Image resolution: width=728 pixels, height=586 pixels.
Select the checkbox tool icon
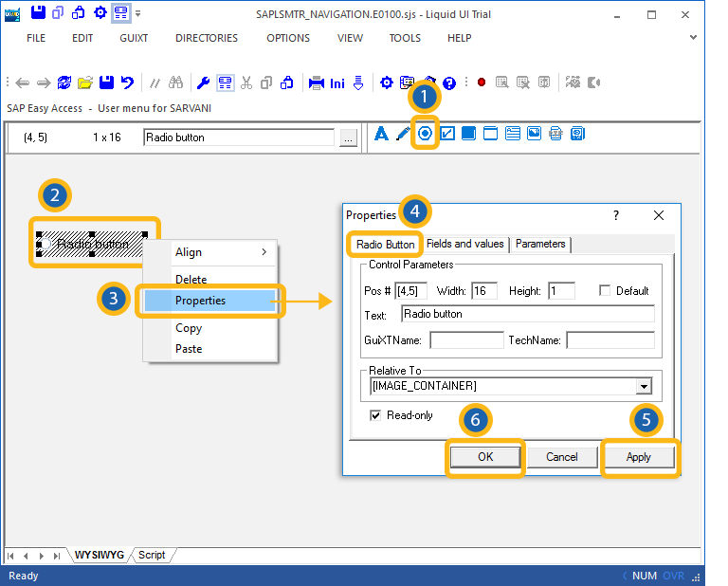pyautogui.click(x=446, y=134)
